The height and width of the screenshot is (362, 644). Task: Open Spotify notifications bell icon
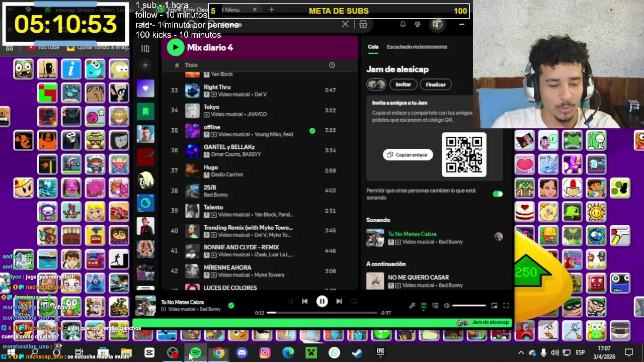tap(403, 24)
